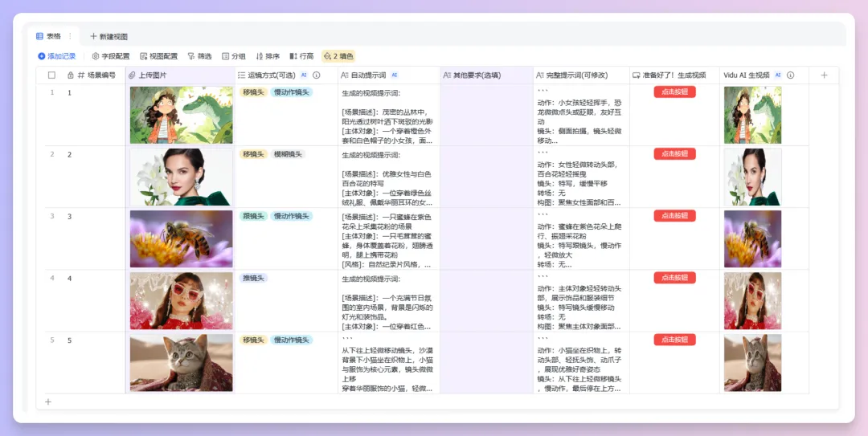Open the sunglasses woman uploaded image
The image size is (868, 436).
click(182, 301)
